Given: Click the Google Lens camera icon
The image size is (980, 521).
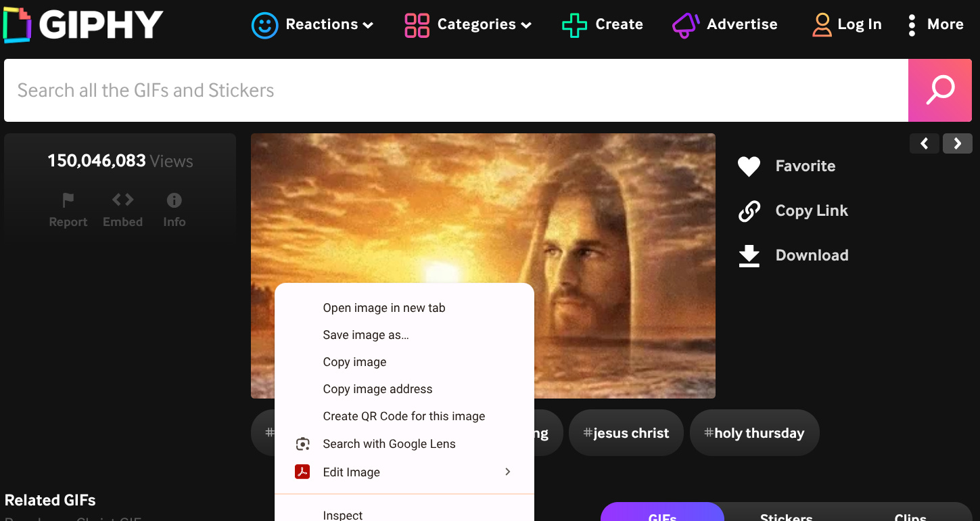Looking at the screenshot, I should (302, 444).
